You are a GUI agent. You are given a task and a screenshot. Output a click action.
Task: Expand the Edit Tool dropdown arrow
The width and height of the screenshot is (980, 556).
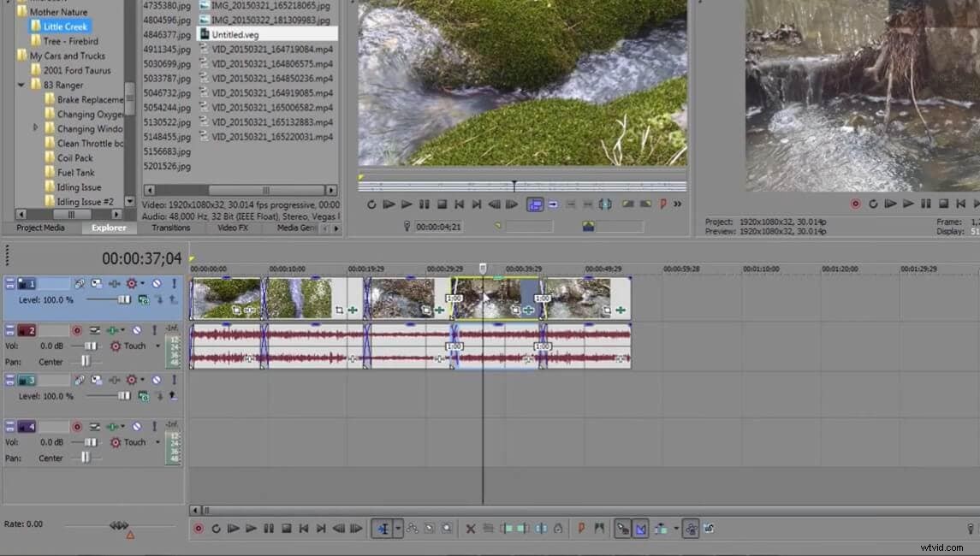tap(396, 529)
